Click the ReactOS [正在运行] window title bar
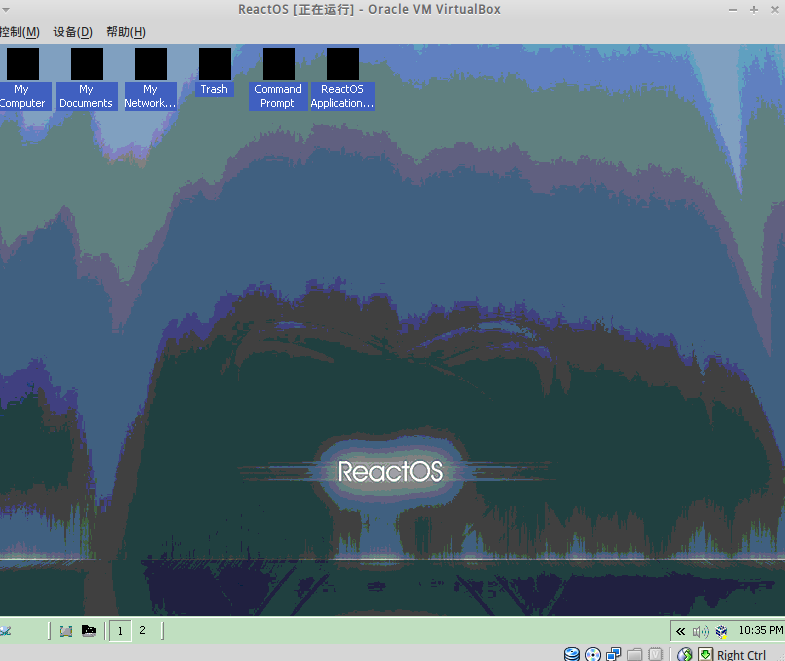The height and width of the screenshot is (661, 785). 369,10
